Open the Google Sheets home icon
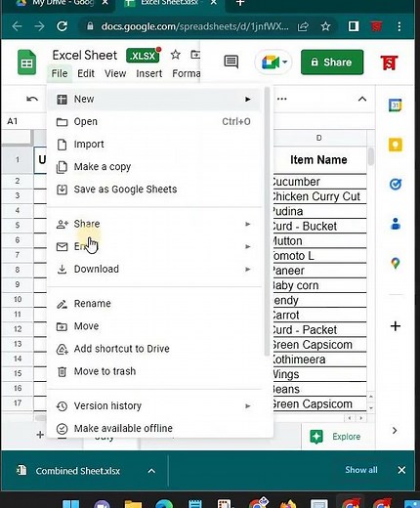This screenshot has height=508, width=420. point(26,63)
